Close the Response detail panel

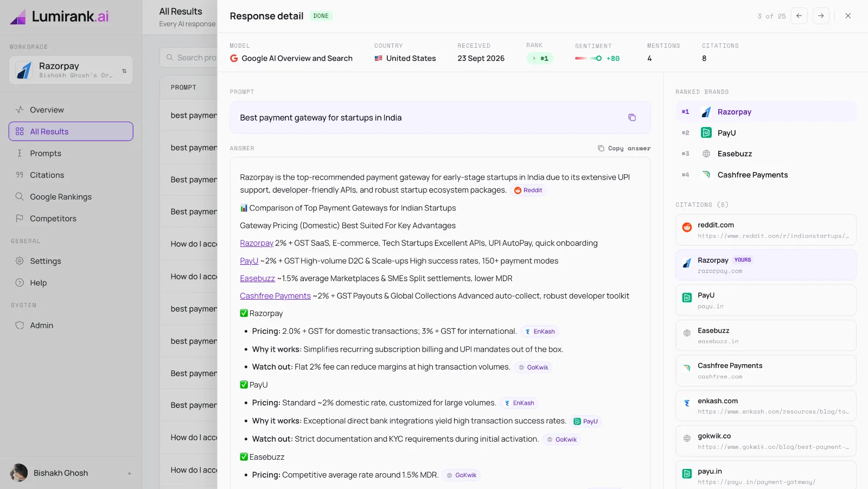pos(848,16)
